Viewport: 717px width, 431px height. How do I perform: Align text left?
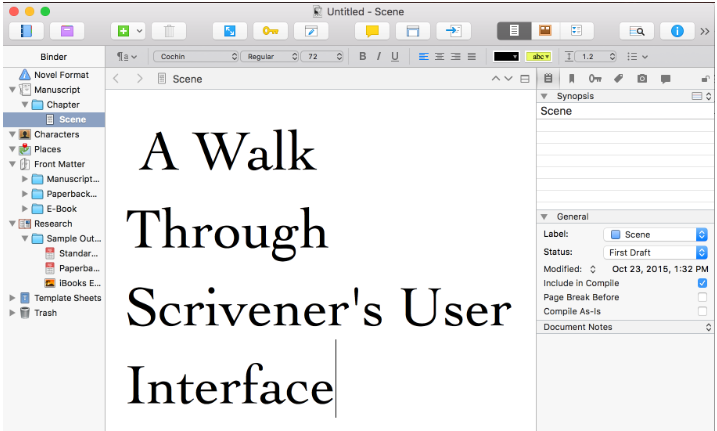point(424,57)
